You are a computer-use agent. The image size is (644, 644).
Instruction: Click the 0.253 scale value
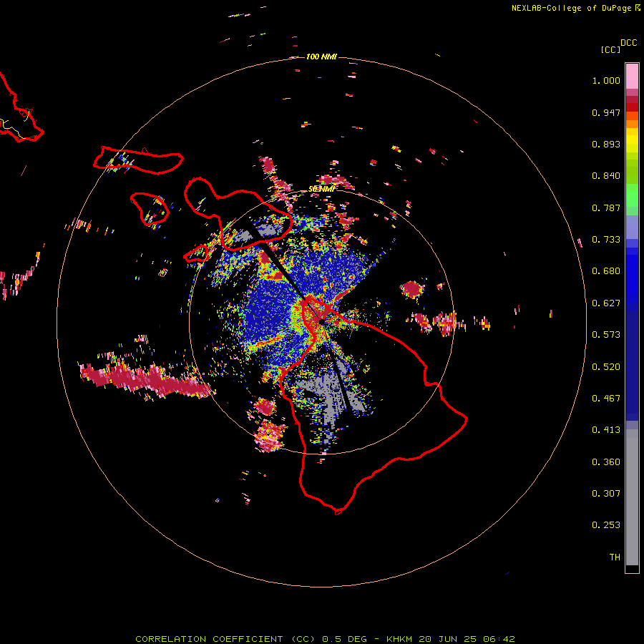tap(606, 525)
